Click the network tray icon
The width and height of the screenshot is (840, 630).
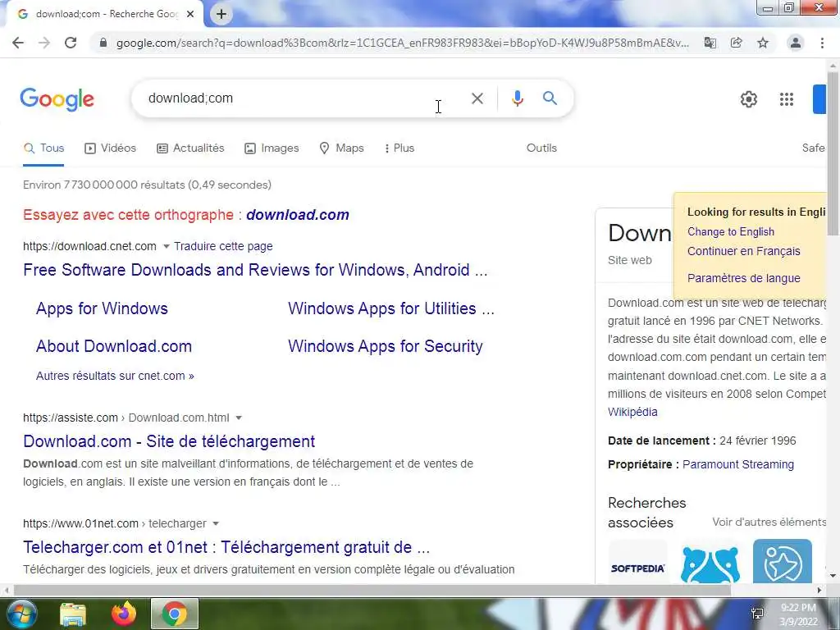click(x=757, y=614)
